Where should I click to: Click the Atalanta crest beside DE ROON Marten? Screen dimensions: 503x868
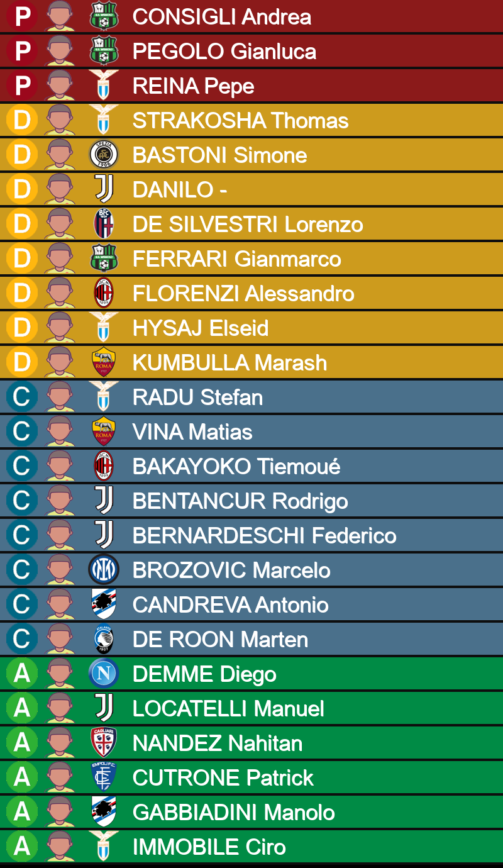(104, 639)
